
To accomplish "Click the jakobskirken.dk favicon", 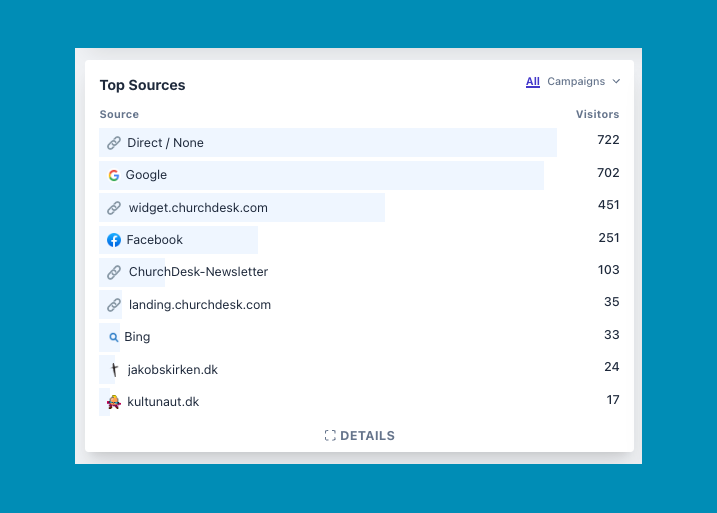I will [114, 370].
